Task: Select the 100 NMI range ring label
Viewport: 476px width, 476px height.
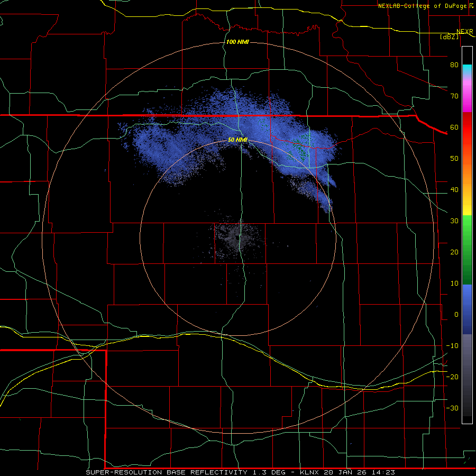Action: [x=237, y=42]
